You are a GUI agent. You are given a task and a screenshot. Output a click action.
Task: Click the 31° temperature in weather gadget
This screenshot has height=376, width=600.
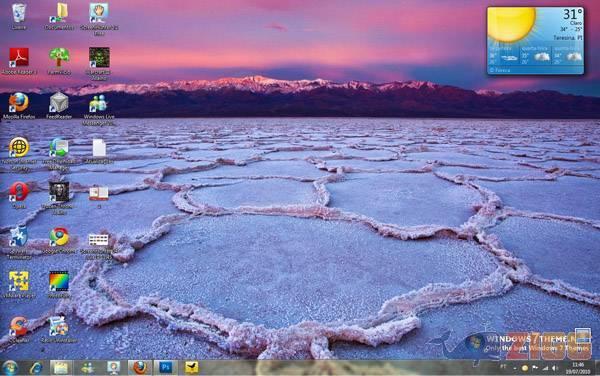click(572, 15)
